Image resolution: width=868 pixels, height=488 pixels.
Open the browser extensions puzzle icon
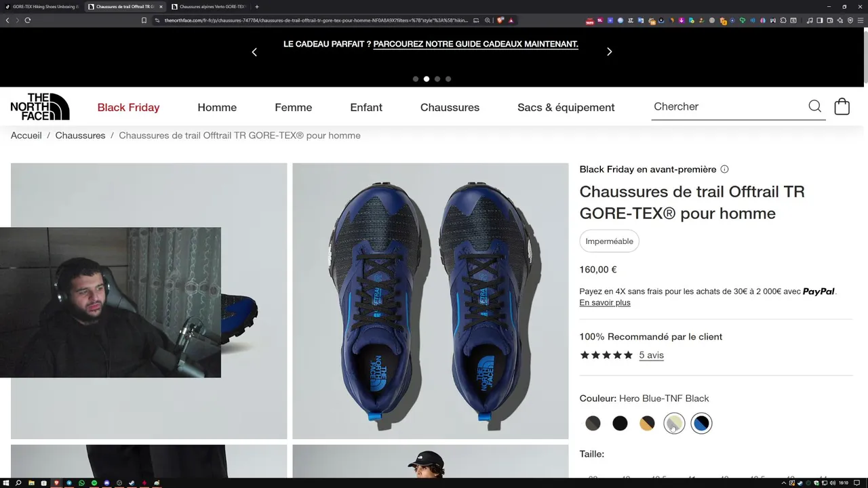783,20
